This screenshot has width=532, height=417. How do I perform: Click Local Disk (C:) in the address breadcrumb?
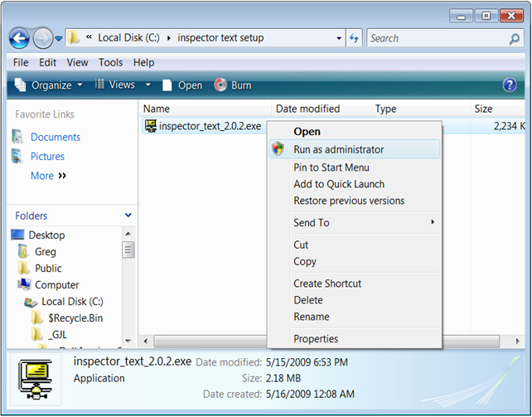[x=128, y=37]
